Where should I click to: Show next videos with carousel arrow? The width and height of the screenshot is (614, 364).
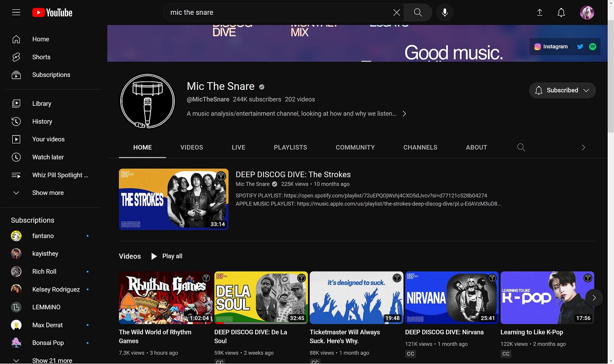point(594,298)
